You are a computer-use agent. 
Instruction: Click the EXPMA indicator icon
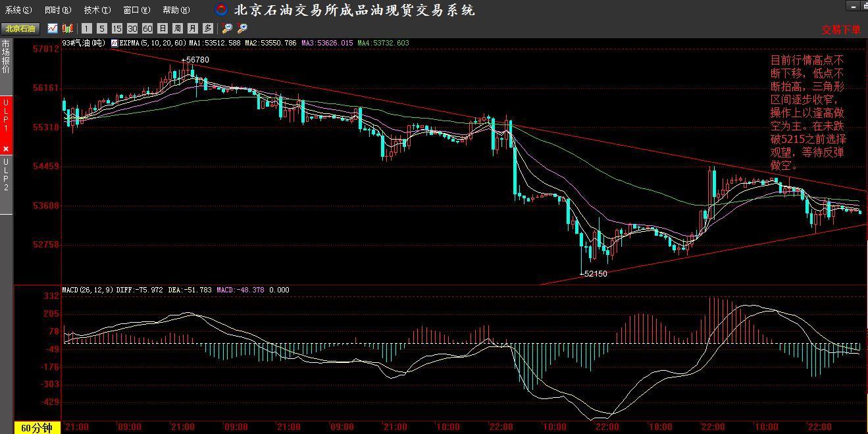(114, 43)
